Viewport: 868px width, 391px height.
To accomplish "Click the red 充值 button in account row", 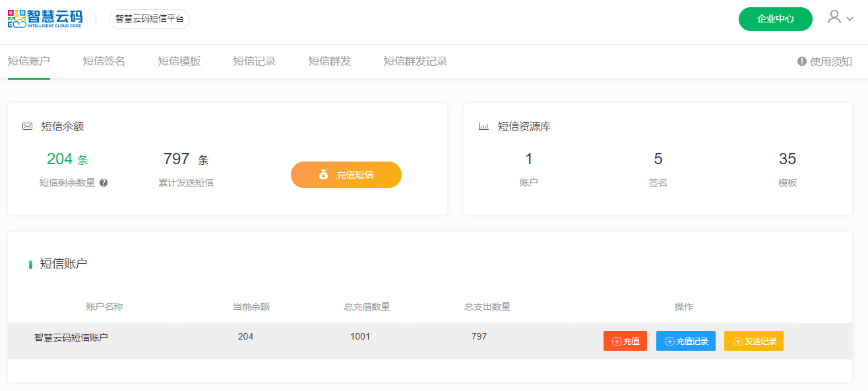I will click(x=625, y=341).
